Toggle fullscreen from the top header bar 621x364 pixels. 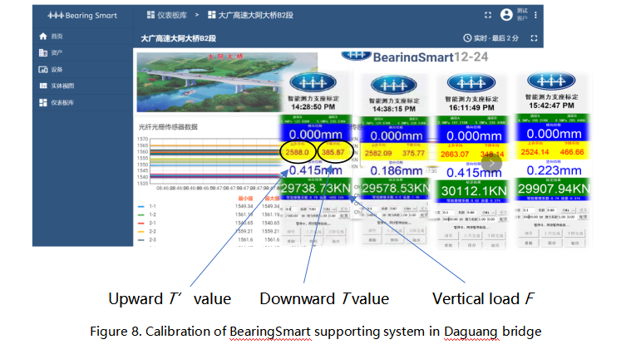pos(487,15)
